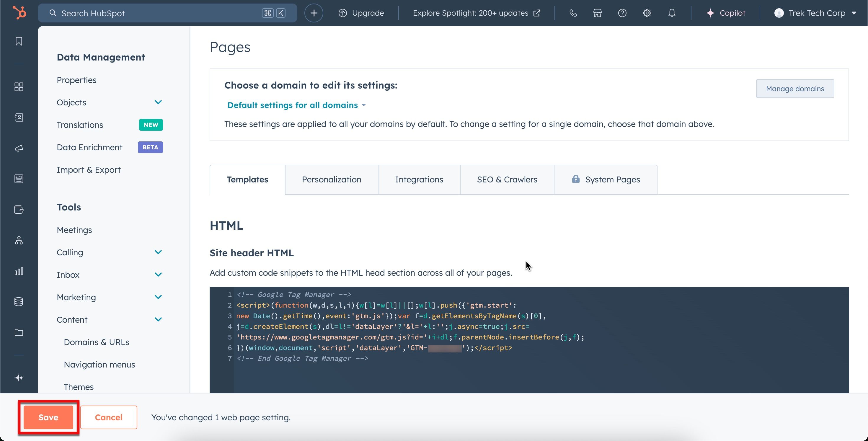868x441 pixels.
Task: Click the HubSpot sprocket logo
Action: coord(19,13)
